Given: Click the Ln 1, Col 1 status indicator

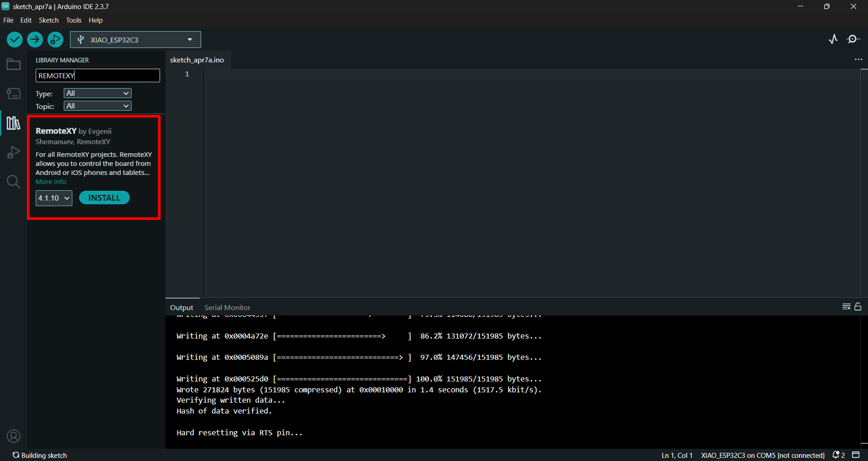Looking at the screenshot, I should 677,455.
